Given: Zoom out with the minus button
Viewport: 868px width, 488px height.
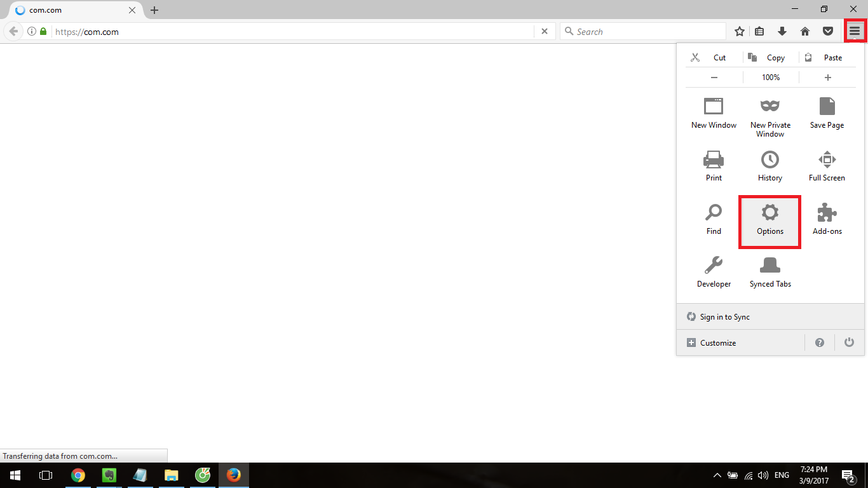Looking at the screenshot, I should pyautogui.click(x=714, y=78).
